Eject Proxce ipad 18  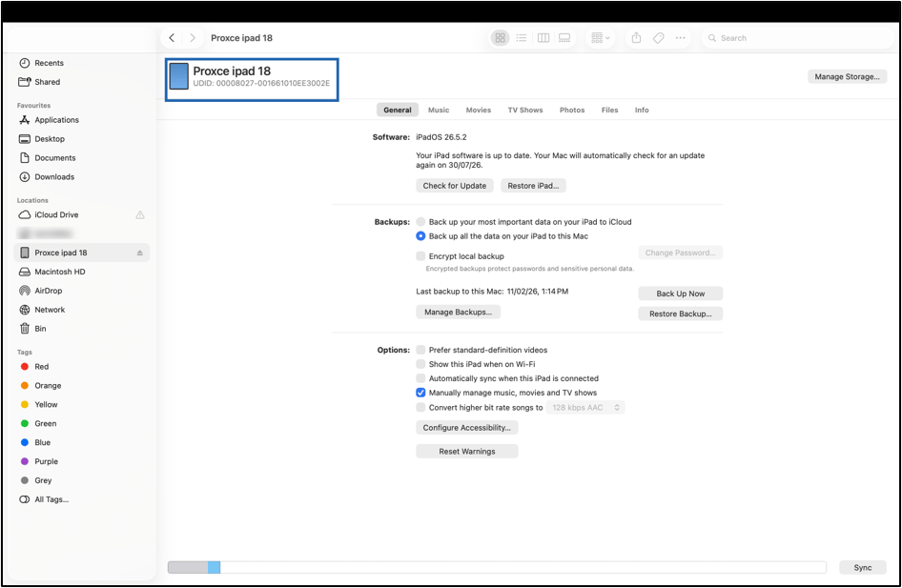coord(140,253)
